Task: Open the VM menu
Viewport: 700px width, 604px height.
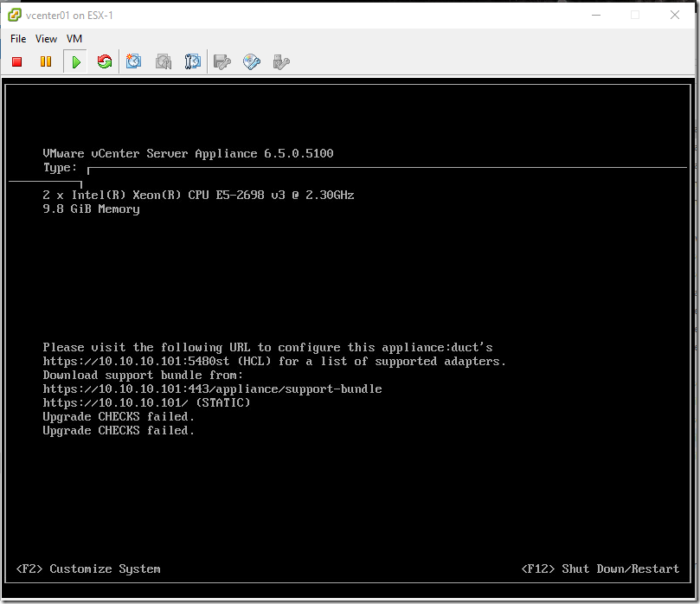Action: pyautogui.click(x=74, y=39)
